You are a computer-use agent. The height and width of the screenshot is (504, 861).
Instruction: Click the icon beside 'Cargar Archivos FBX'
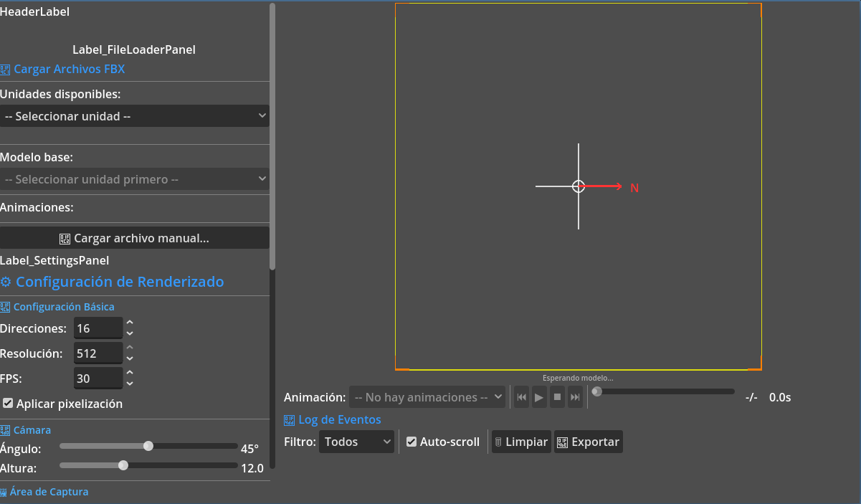[6, 70]
